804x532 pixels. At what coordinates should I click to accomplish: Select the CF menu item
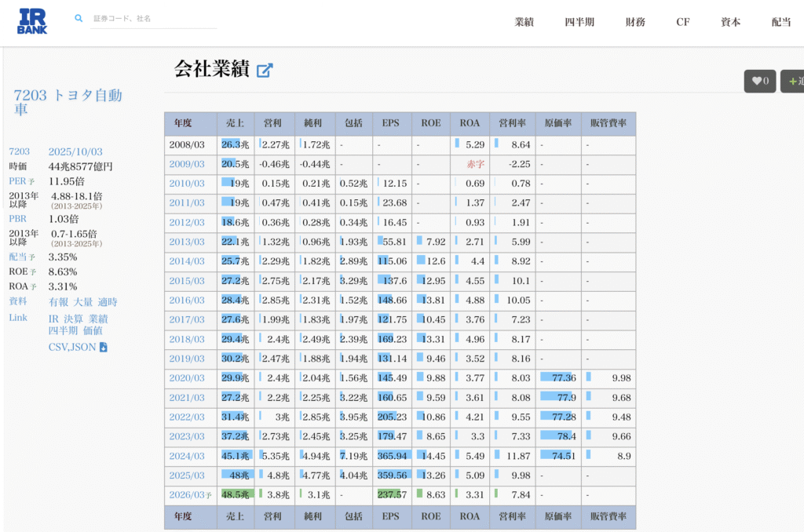tap(683, 22)
